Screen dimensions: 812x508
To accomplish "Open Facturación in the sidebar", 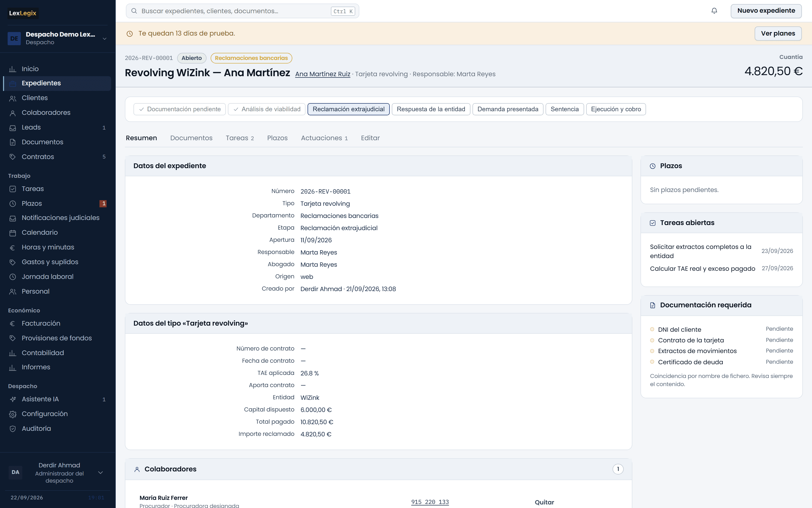I will (57, 324).
